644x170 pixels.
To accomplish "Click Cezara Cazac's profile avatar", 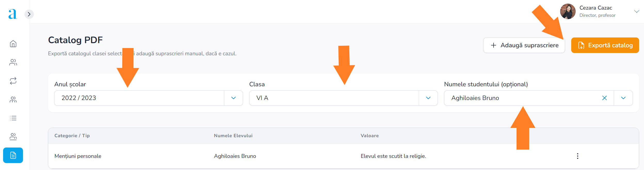I will (x=568, y=11).
